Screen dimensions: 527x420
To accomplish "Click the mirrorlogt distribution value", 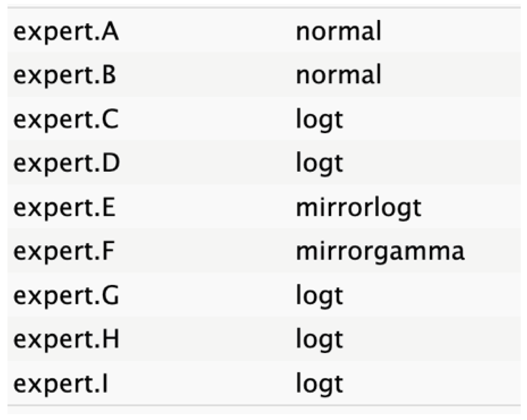I will 359,208.
